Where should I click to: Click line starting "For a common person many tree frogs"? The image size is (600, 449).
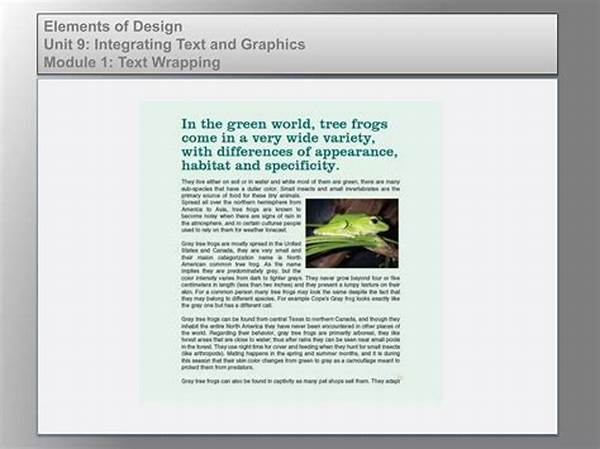289,295
